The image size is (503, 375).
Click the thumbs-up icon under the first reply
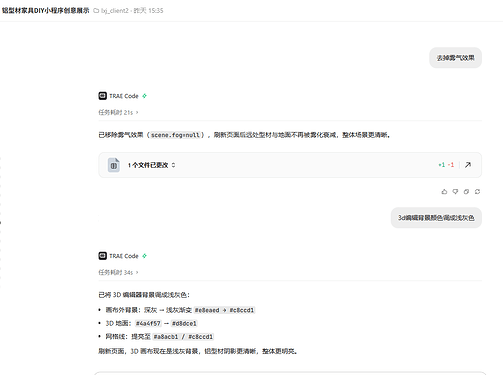pos(444,192)
